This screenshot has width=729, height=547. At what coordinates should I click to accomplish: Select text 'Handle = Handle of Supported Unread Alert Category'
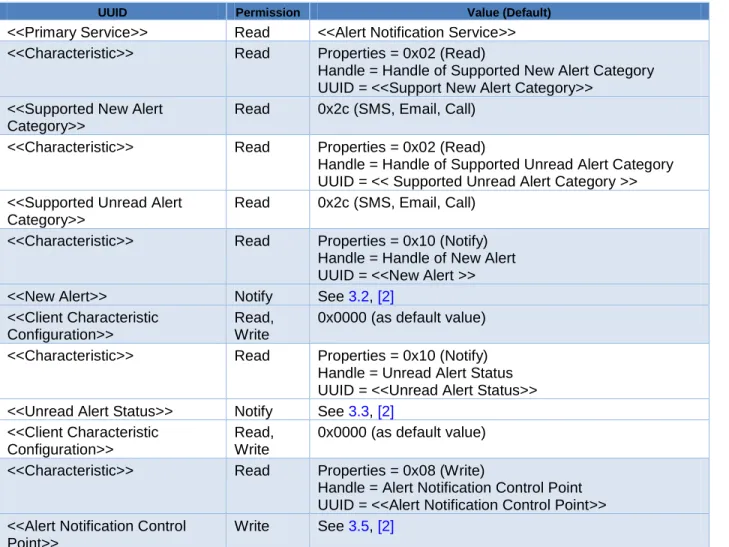click(x=496, y=165)
